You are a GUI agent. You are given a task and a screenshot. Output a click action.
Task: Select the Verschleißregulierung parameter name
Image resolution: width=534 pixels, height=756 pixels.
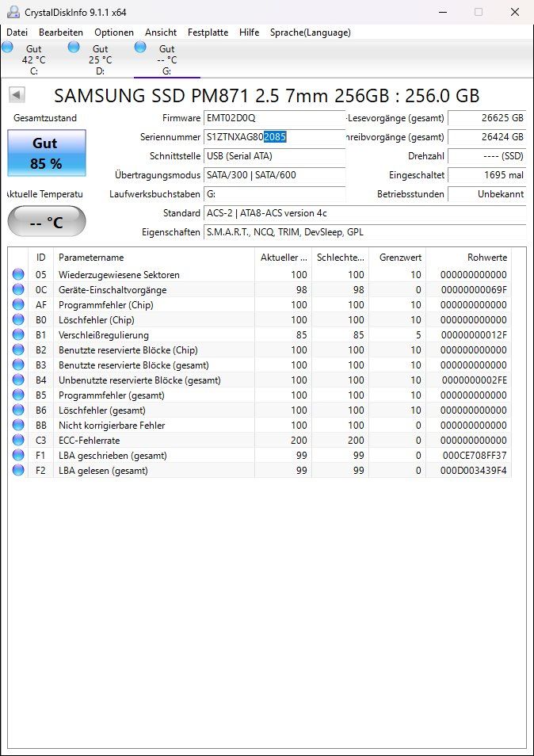point(104,334)
